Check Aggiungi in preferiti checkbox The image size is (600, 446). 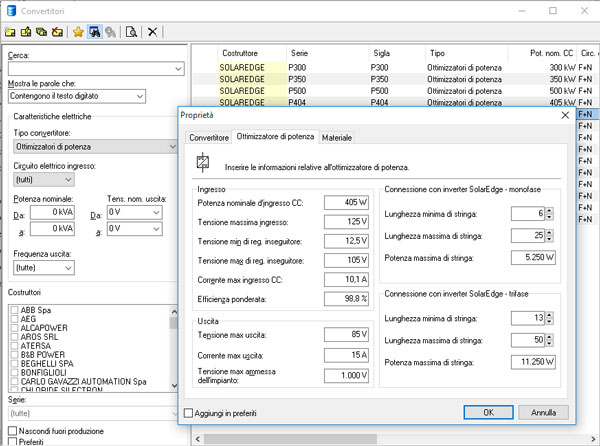pyautogui.click(x=188, y=413)
